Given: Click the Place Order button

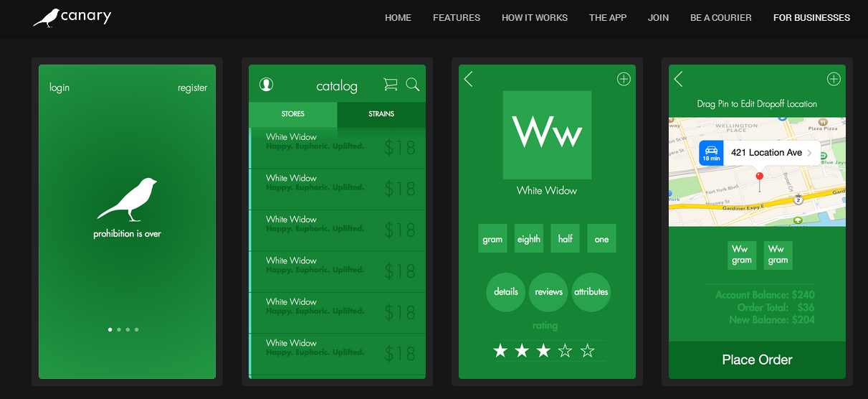Looking at the screenshot, I should coord(757,360).
